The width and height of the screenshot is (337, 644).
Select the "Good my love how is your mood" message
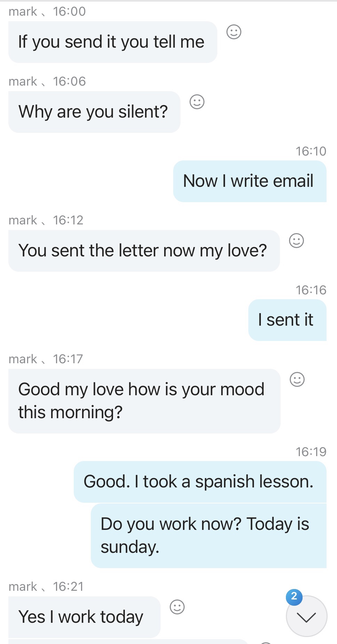click(x=143, y=401)
